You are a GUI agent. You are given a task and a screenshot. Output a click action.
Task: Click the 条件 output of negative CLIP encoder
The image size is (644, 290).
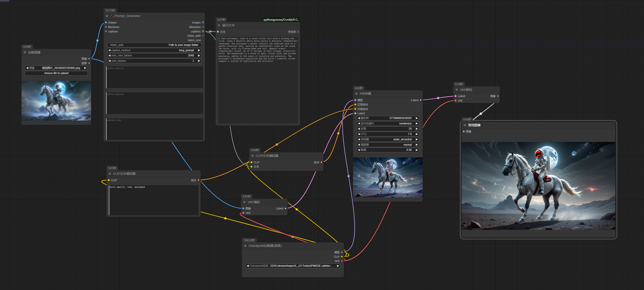[198, 180]
